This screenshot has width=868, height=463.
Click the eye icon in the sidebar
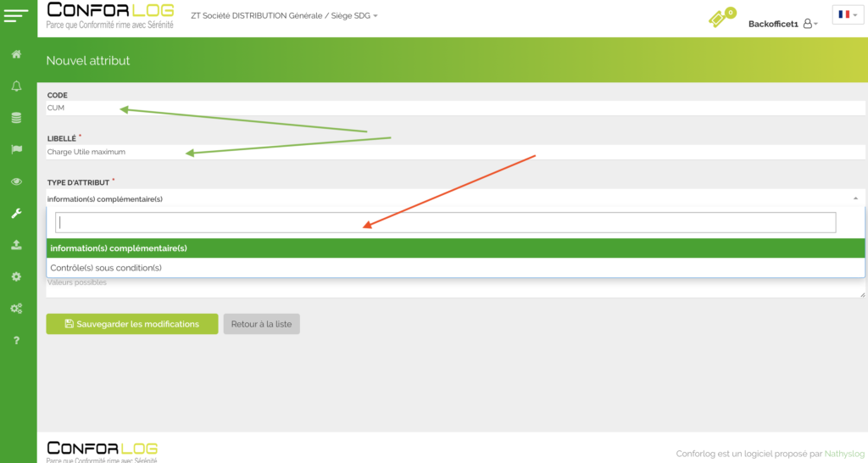coord(16,181)
